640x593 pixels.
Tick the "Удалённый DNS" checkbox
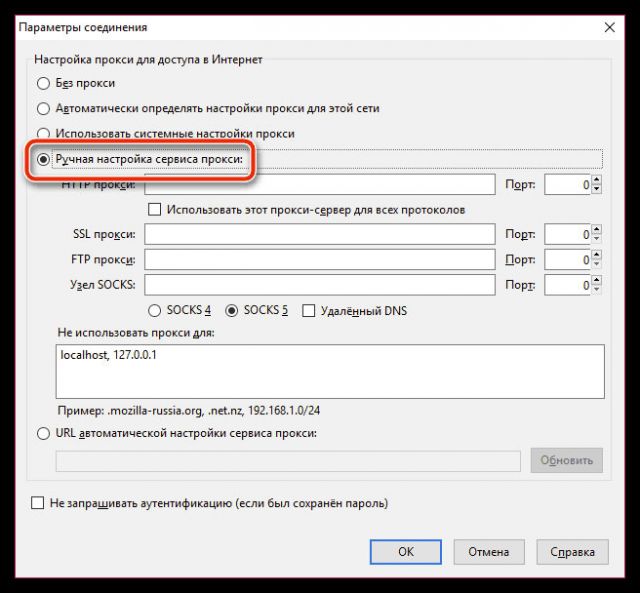coord(309,311)
